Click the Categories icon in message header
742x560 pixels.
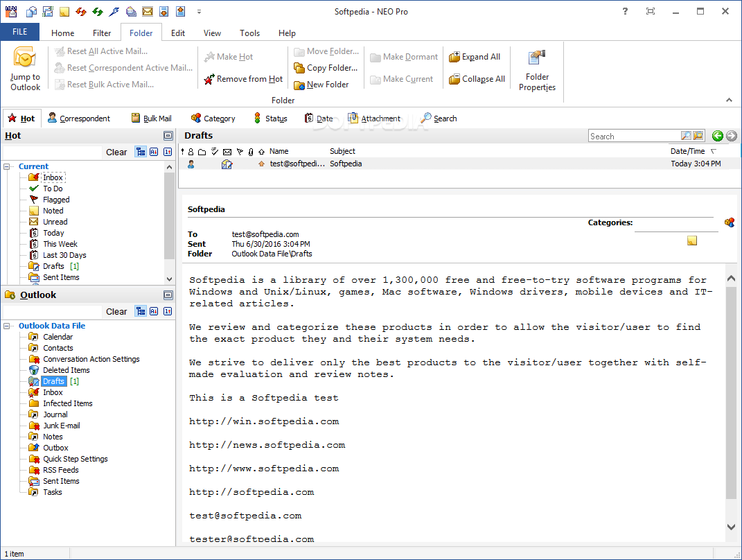tap(730, 222)
